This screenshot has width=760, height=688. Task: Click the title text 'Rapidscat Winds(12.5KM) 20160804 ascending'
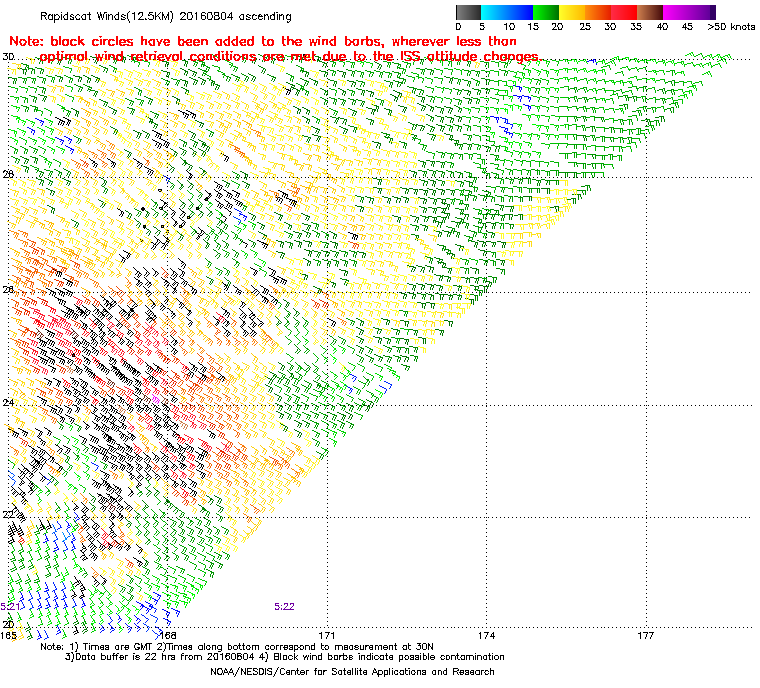pyautogui.click(x=166, y=16)
